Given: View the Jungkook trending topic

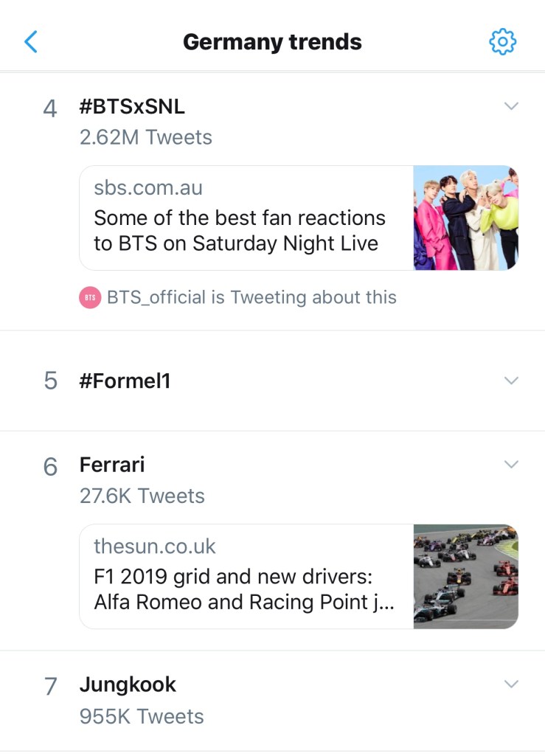Looking at the screenshot, I should (x=128, y=684).
